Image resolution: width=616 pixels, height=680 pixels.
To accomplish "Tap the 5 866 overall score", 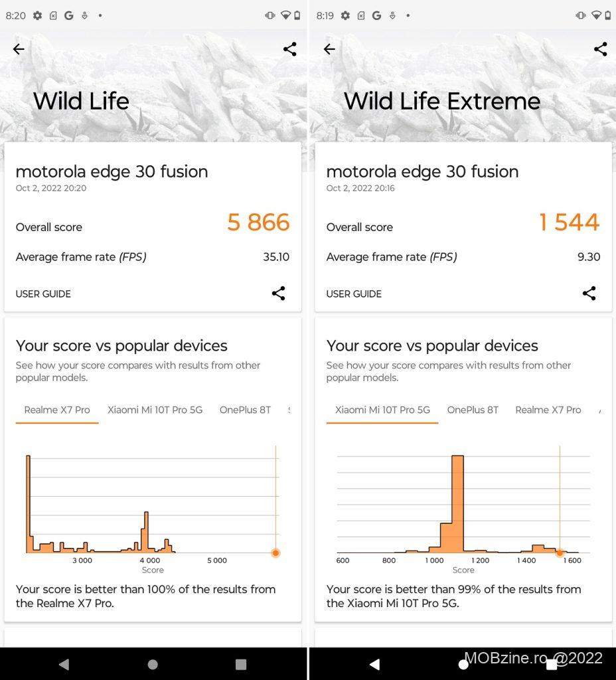I will 258,222.
